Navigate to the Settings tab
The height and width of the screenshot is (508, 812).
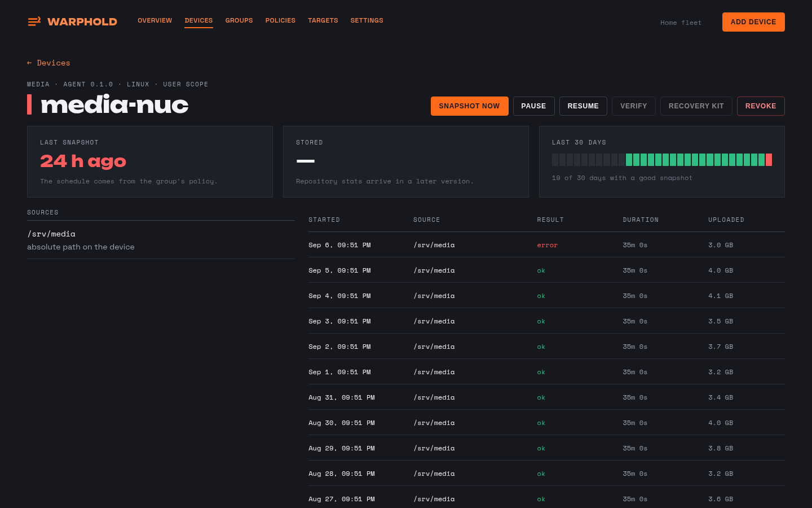(367, 20)
